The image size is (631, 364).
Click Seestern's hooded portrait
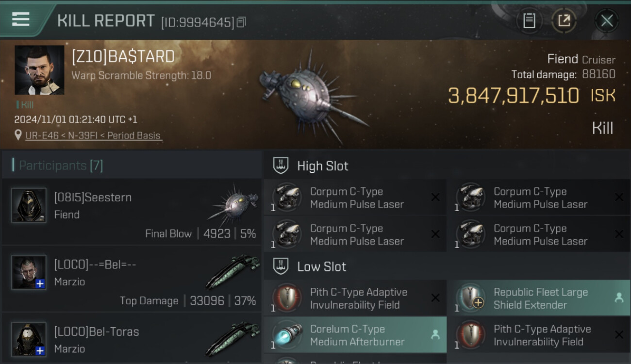click(29, 205)
